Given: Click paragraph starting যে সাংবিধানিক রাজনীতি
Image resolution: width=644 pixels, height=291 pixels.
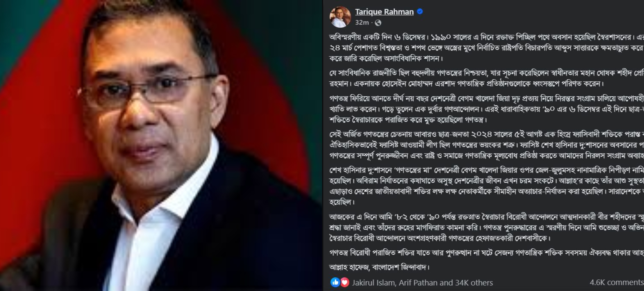Looking at the screenshot, I should pos(487,78).
